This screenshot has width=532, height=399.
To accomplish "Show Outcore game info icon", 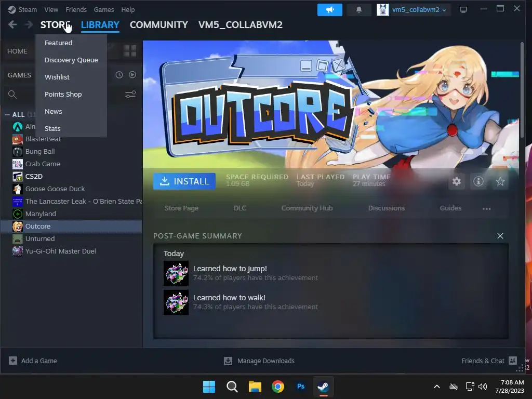I will pyautogui.click(x=478, y=181).
